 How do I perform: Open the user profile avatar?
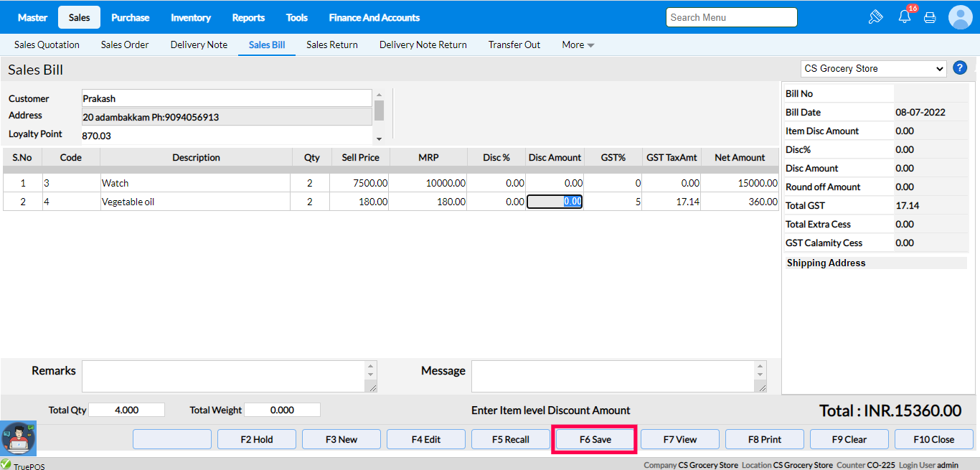(960, 17)
